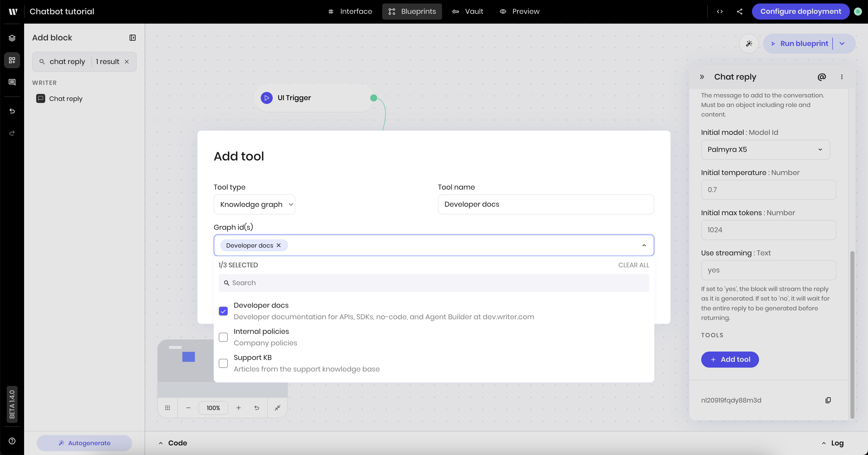Open the share icon in header
Screen dimensions: 868x455
pos(740,12)
